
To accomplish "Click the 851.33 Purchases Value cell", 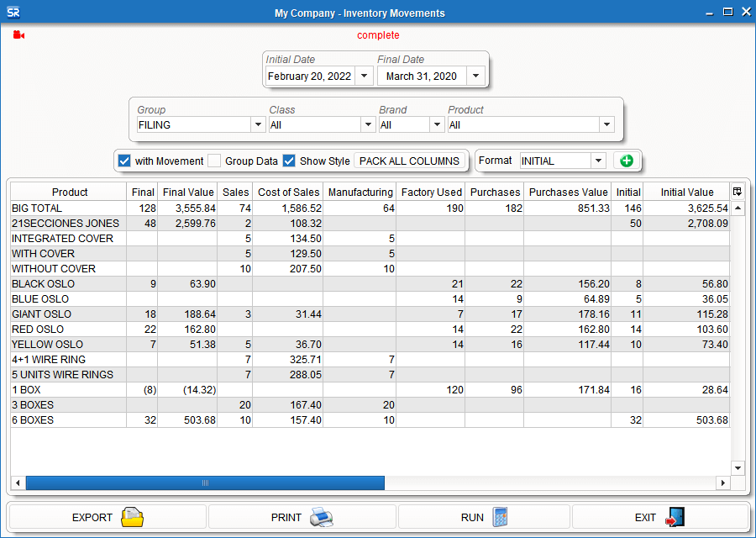I will (568, 208).
